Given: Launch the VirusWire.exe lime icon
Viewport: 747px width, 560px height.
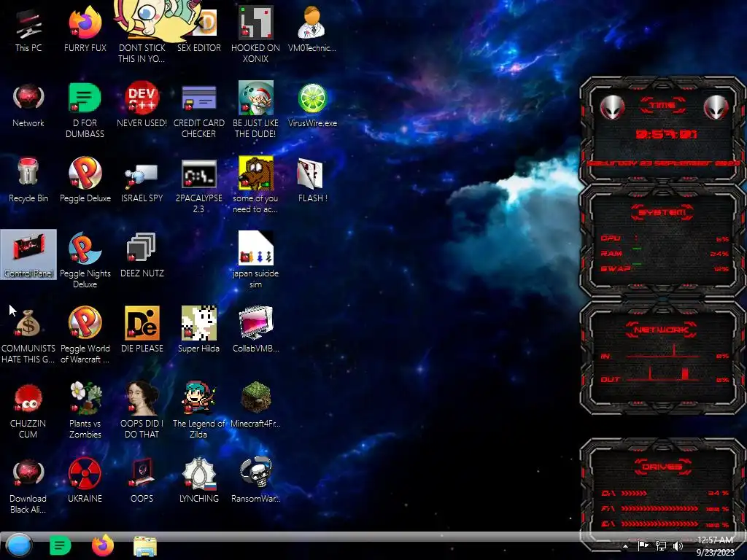Looking at the screenshot, I should 312,106.
